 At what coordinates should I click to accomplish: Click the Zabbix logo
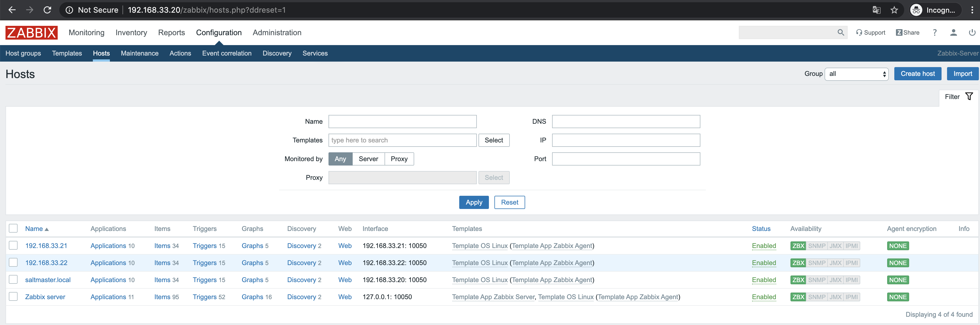point(31,33)
